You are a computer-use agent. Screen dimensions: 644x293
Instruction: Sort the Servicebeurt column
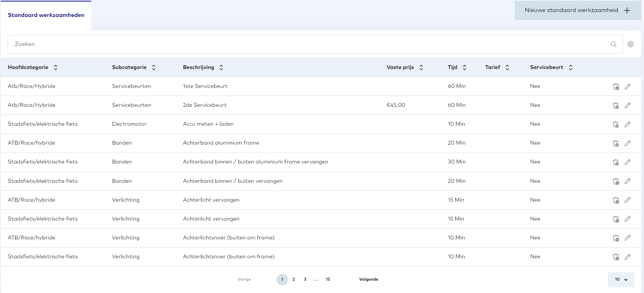(571, 67)
